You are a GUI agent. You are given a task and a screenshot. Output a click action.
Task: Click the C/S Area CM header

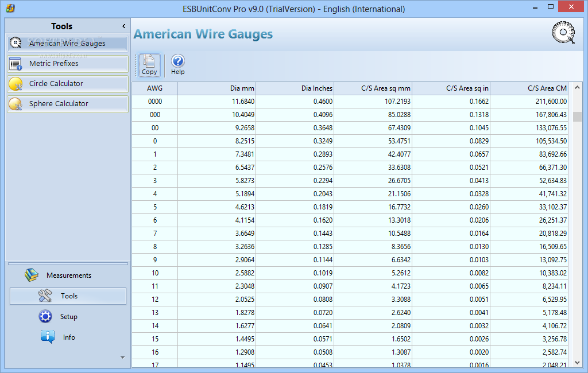click(x=529, y=88)
